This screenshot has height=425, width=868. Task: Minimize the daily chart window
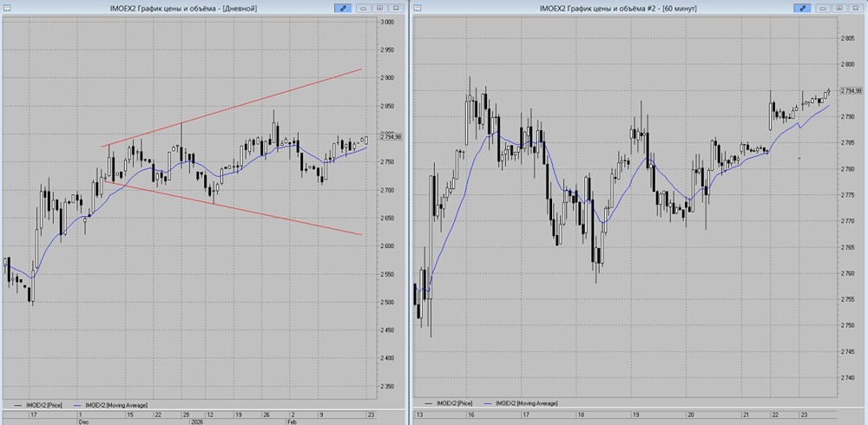(364, 8)
